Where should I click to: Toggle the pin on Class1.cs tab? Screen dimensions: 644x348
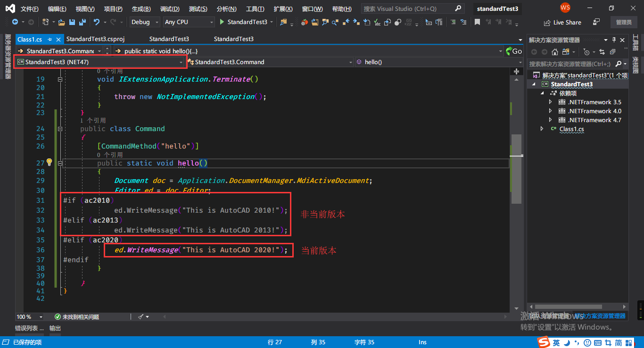pos(50,40)
